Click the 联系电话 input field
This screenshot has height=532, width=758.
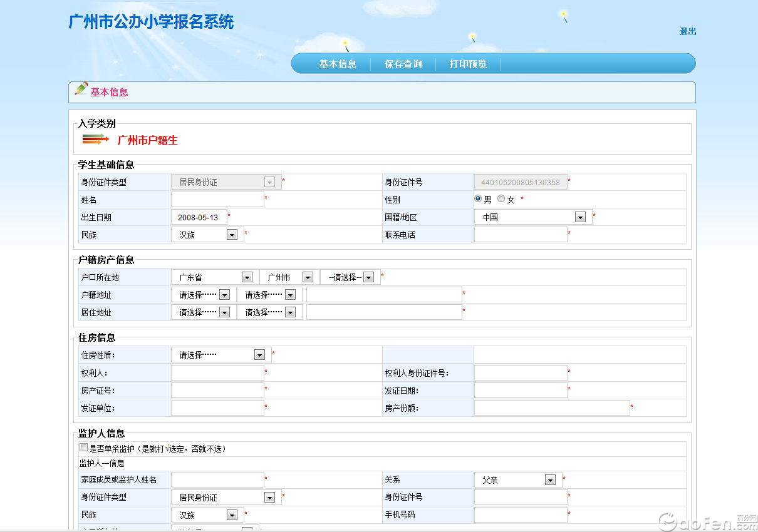(520, 235)
